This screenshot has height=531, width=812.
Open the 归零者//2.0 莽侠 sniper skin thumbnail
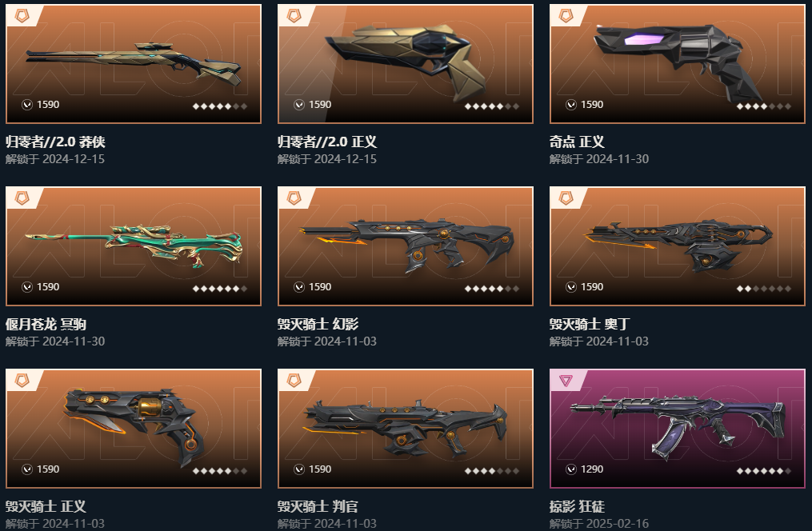coord(133,65)
